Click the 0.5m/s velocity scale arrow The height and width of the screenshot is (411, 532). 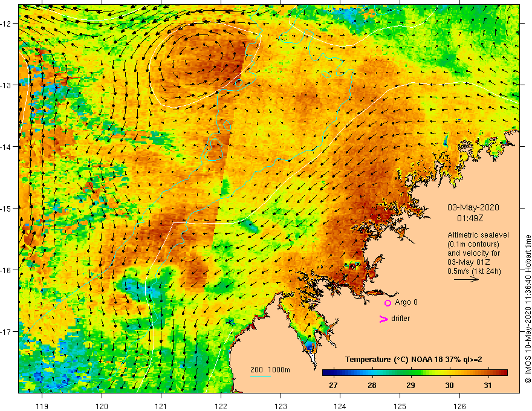(466, 279)
